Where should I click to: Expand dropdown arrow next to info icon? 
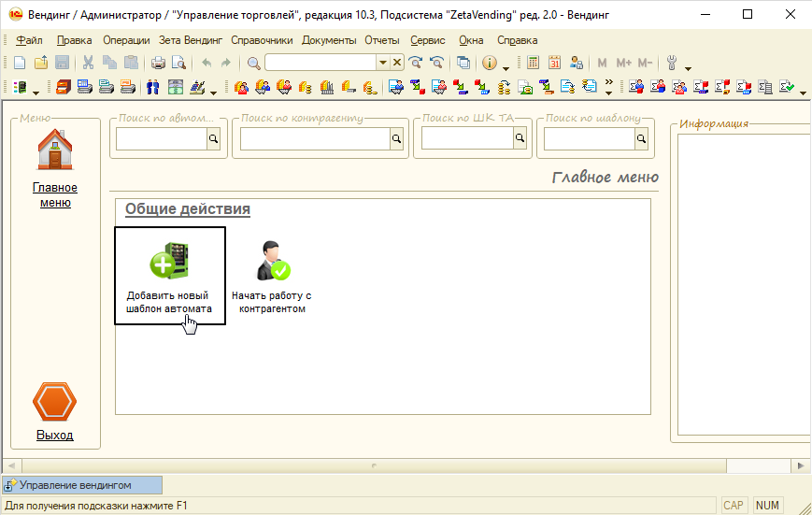(x=506, y=68)
